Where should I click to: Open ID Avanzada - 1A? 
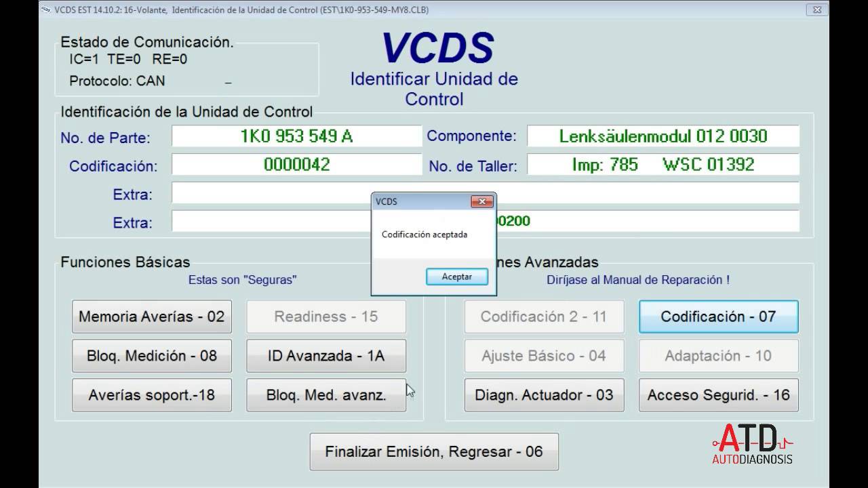(326, 356)
